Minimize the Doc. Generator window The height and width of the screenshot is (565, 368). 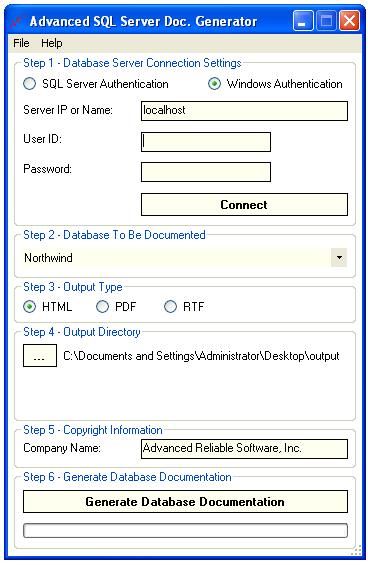303,21
